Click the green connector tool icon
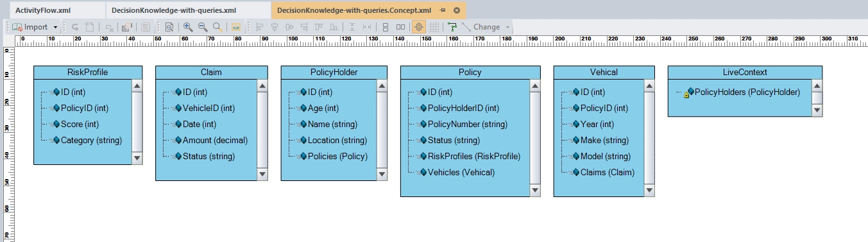Screen dimensions: 868x242 [453, 27]
